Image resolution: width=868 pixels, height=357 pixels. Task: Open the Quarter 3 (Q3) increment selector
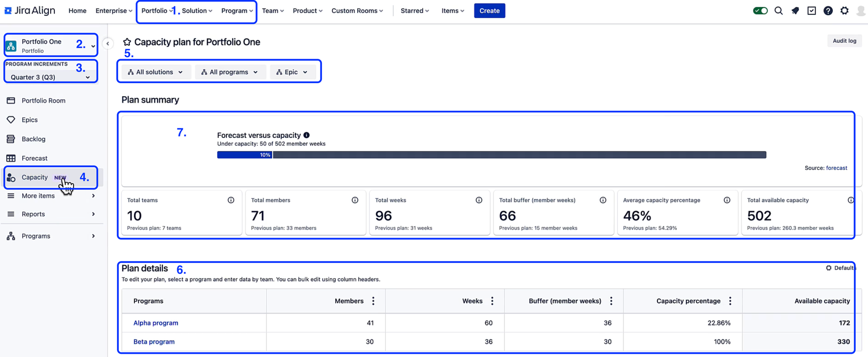tap(51, 77)
